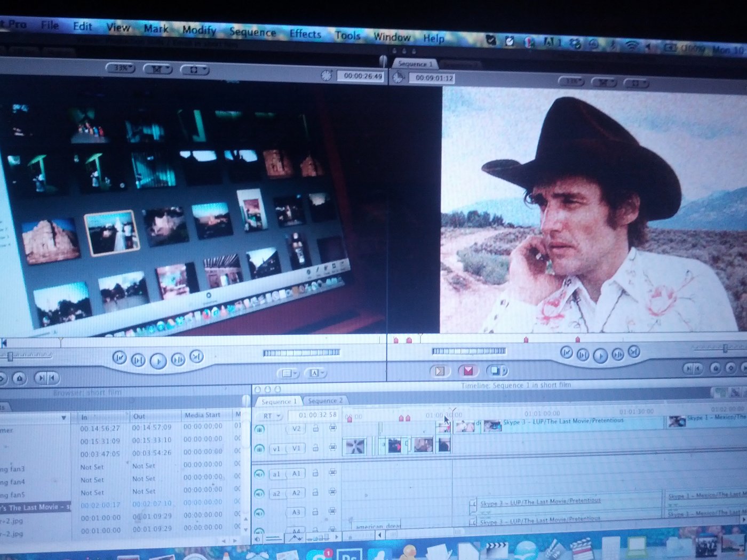Toggle V1 track visibility
This screenshot has height=560, width=747.
click(259, 449)
